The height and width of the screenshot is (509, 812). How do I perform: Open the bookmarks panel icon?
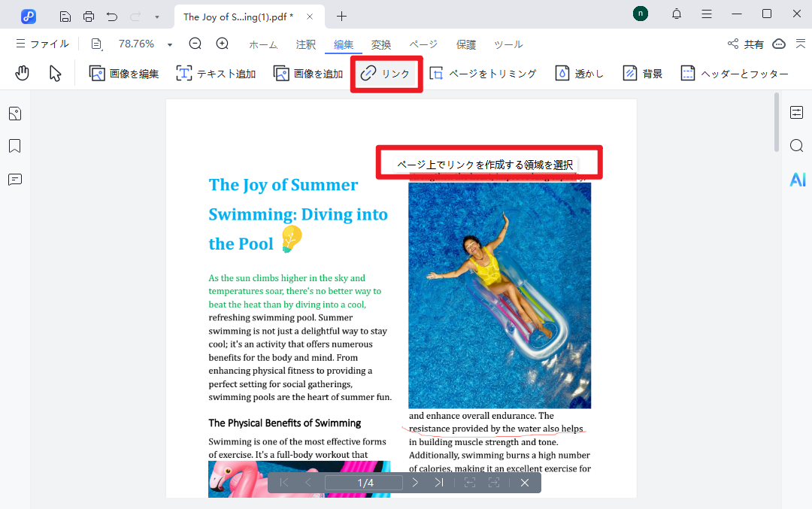[x=15, y=146]
